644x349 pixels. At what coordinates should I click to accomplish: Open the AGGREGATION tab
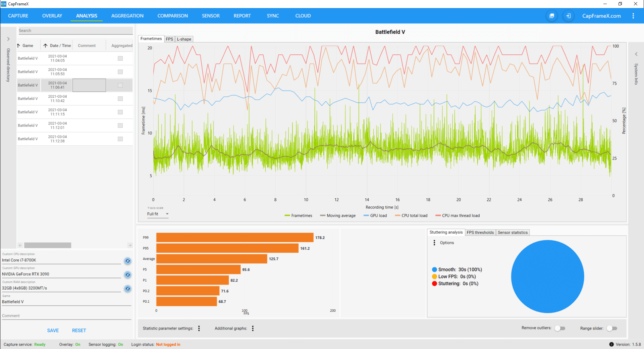127,16
